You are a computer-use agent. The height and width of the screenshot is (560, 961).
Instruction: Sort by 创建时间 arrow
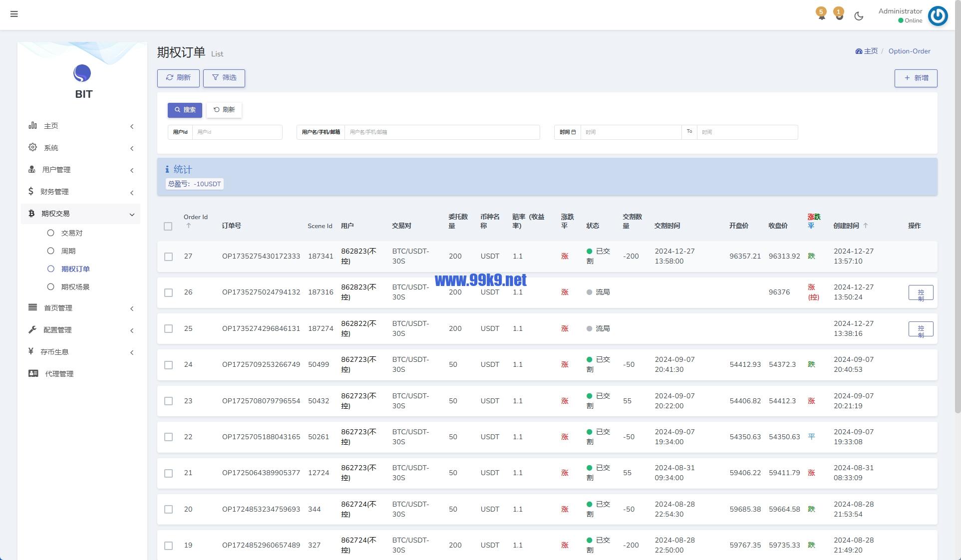click(866, 226)
